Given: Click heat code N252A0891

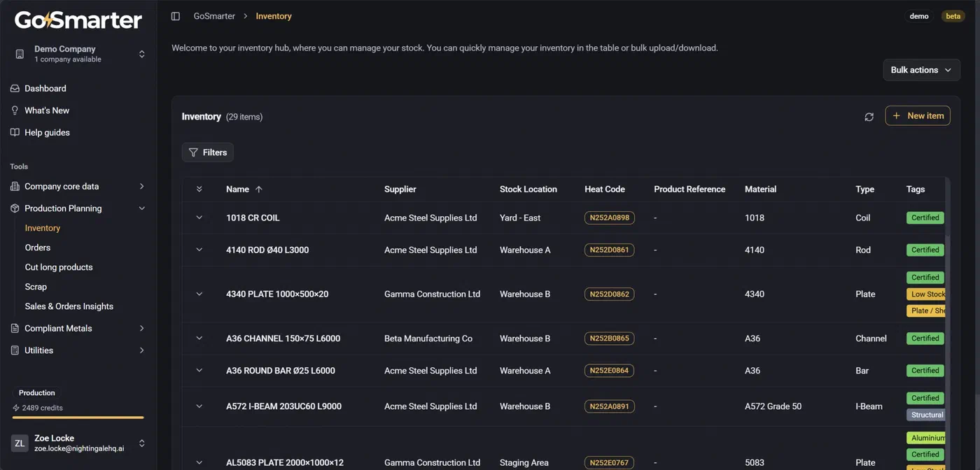Looking at the screenshot, I should pos(610,406).
